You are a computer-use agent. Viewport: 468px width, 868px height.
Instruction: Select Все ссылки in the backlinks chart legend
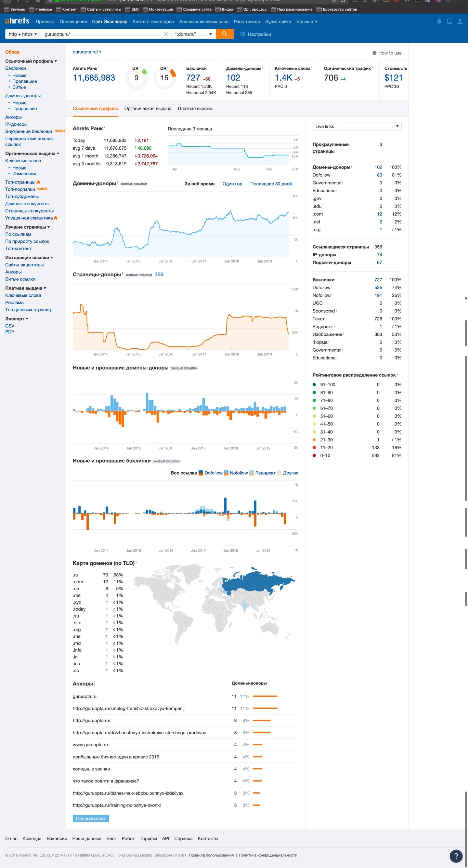(x=184, y=473)
